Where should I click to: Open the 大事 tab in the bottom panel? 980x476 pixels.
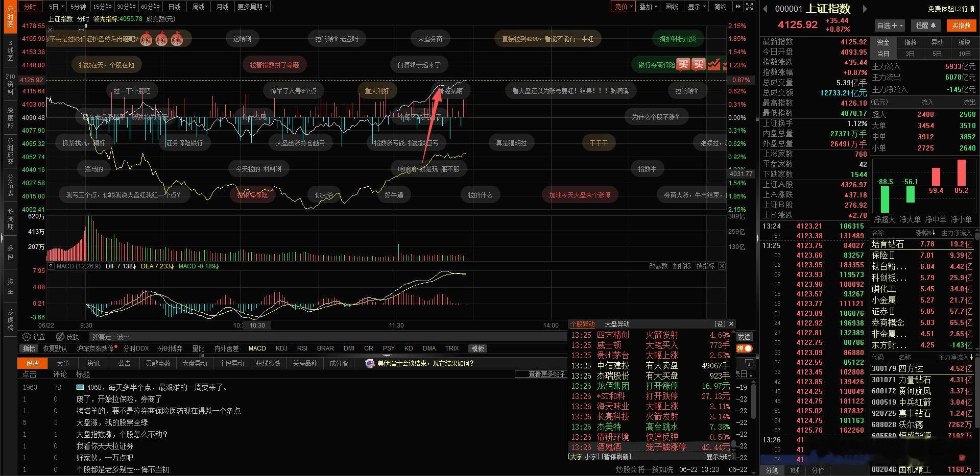coord(63,363)
